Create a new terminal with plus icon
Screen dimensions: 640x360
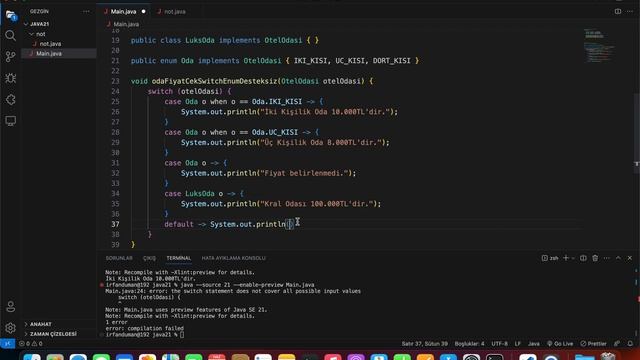point(566,258)
